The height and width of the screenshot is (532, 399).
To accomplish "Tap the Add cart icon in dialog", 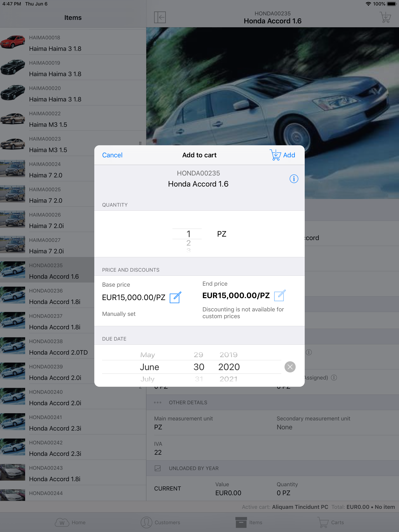I will [282, 155].
